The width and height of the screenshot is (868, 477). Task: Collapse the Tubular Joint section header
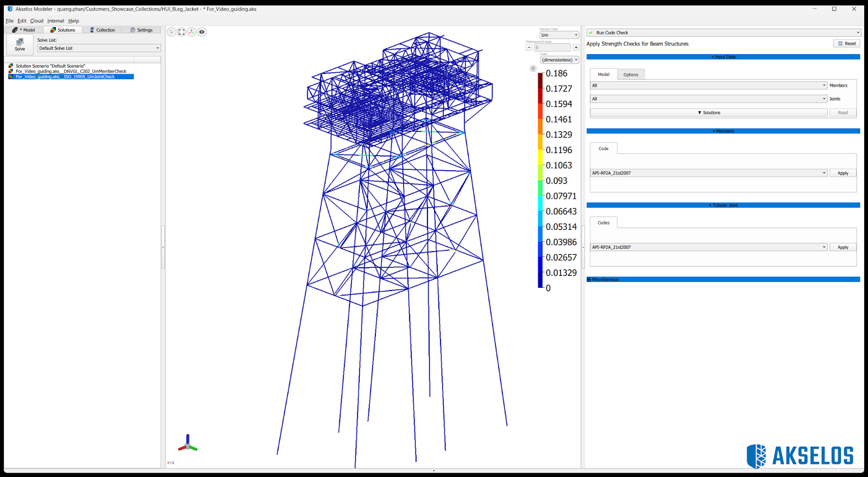tap(723, 205)
